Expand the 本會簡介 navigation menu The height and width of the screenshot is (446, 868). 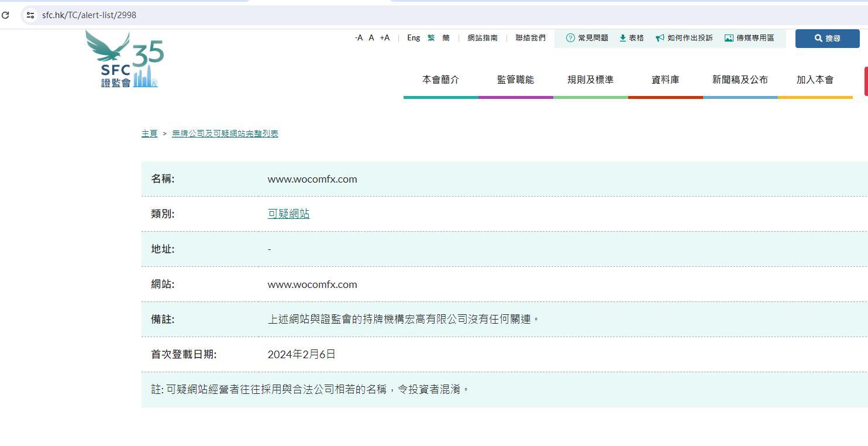(440, 80)
